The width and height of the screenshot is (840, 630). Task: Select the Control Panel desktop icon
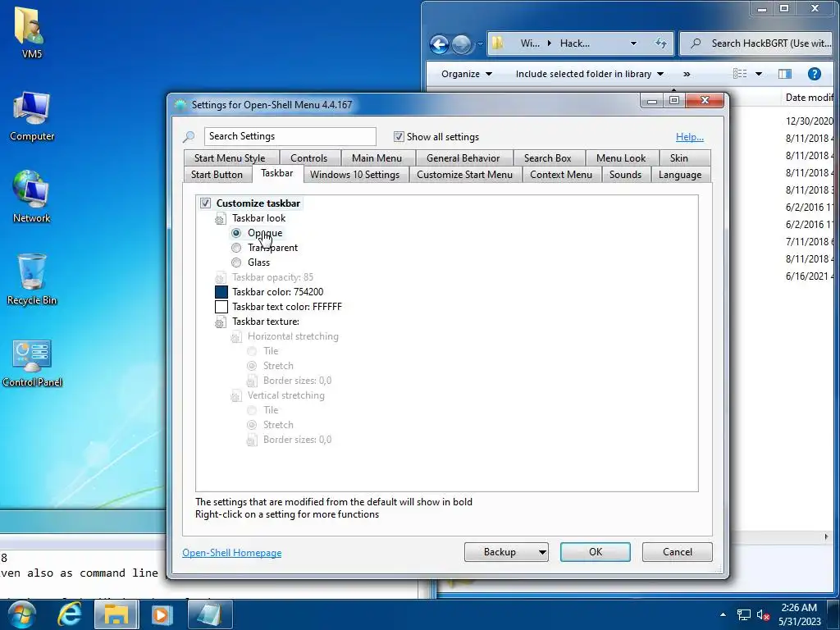coord(32,363)
